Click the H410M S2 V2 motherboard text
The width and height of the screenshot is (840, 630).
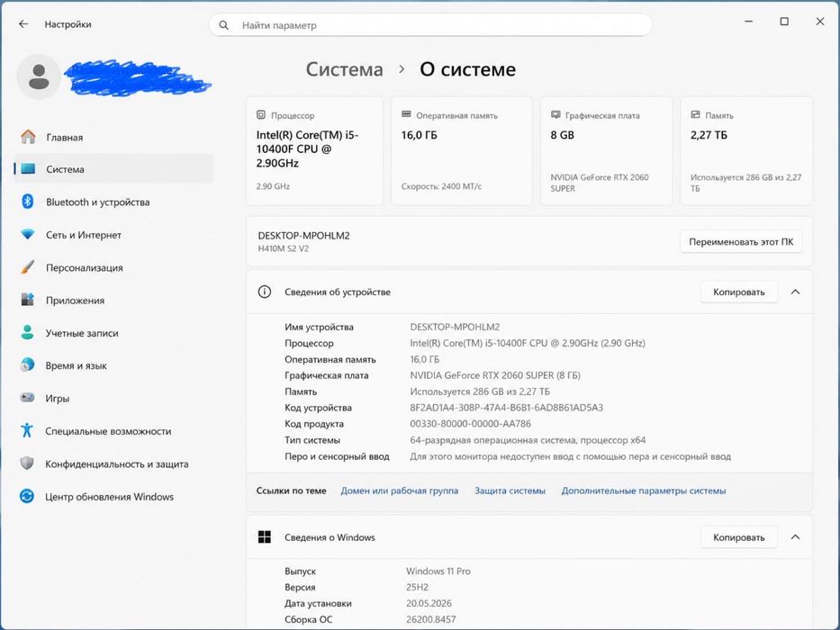284,248
